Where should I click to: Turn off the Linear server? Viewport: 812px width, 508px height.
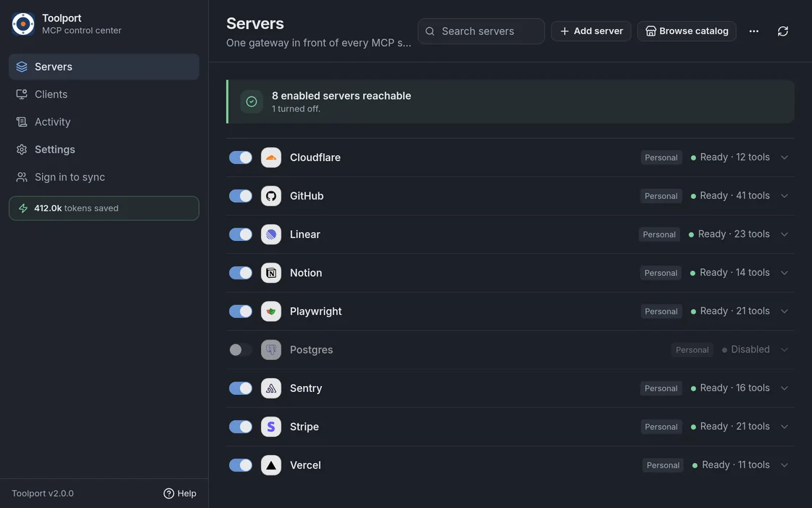(x=240, y=234)
